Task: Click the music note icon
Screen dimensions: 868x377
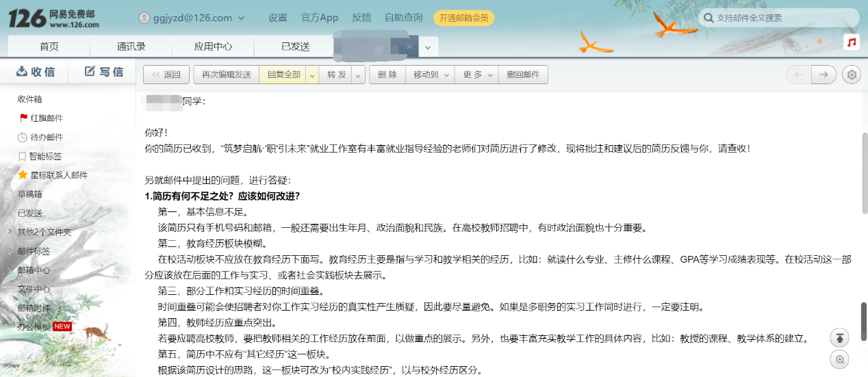Action: (x=852, y=42)
